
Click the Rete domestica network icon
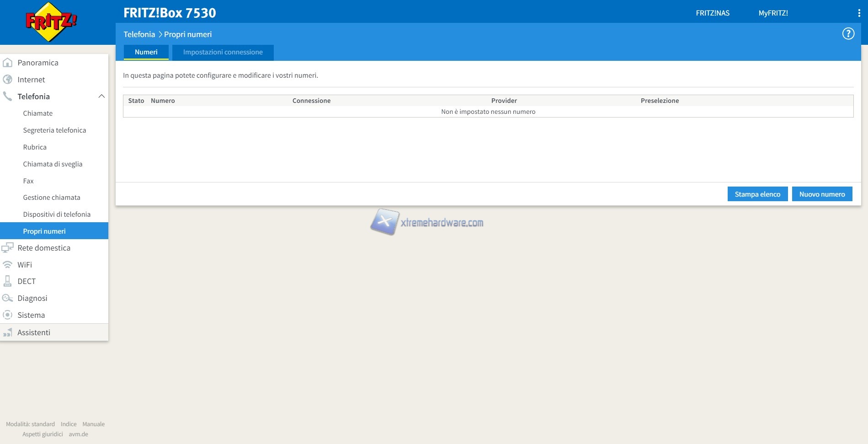[8, 248]
